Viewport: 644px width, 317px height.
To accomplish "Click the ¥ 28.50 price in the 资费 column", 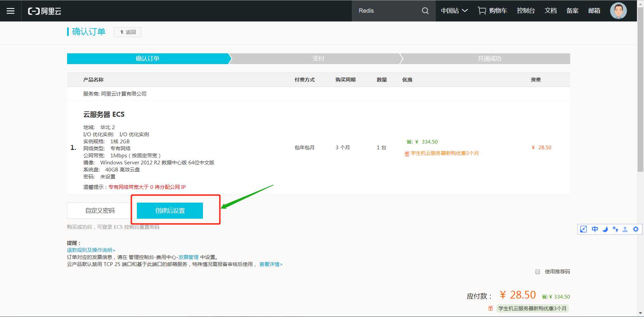I will (x=541, y=148).
